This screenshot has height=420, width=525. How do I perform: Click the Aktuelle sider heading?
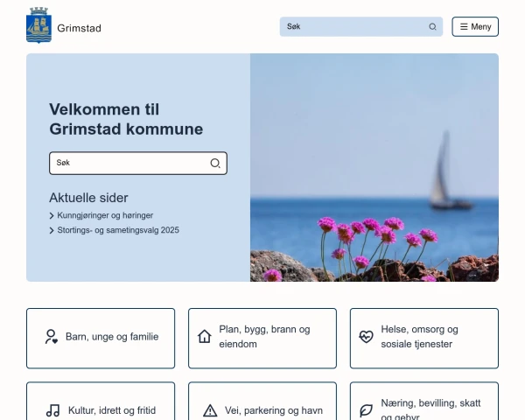[x=88, y=198]
